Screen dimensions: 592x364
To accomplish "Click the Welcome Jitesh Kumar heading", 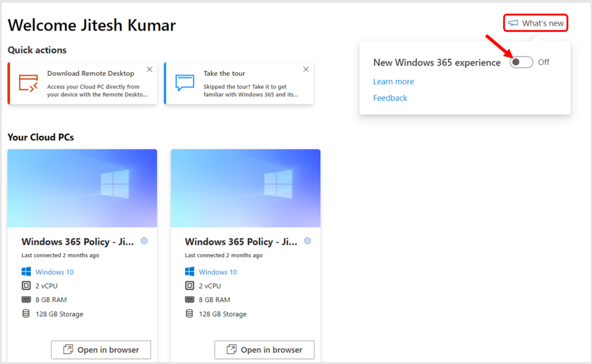I will [92, 25].
